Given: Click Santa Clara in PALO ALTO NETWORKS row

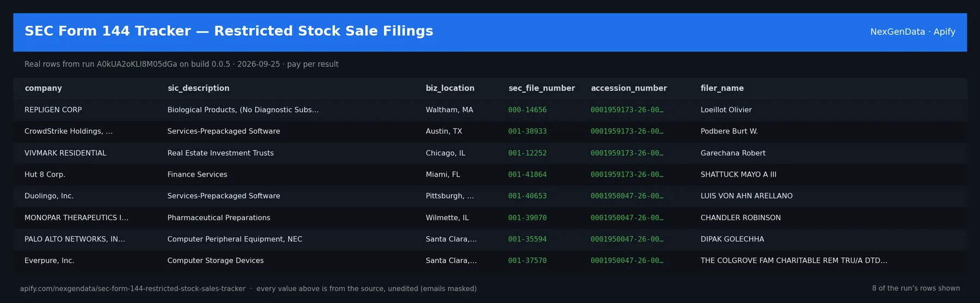Looking at the screenshot, I should click(451, 239).
